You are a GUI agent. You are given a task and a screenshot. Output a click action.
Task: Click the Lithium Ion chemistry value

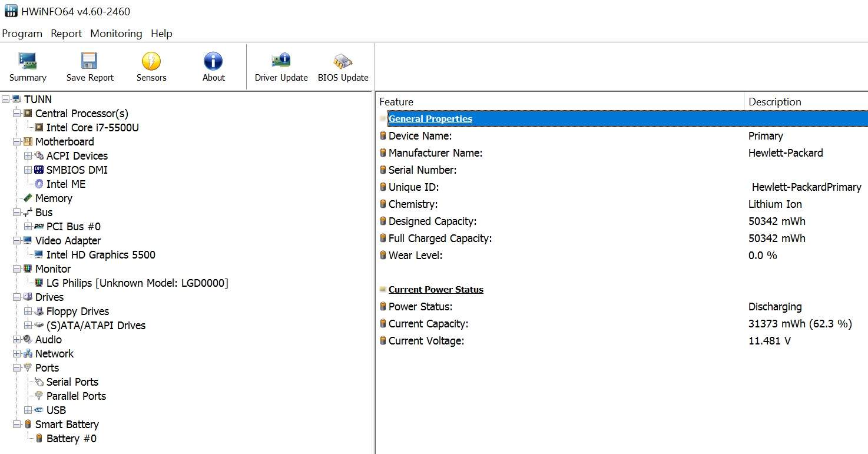pyautogui.click(x=775, y=204)
